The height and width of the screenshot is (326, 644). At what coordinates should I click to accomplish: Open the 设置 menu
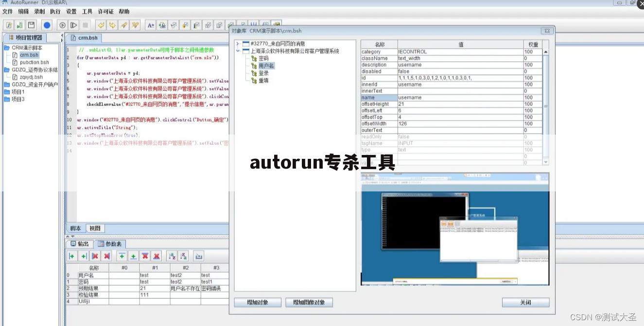coord(71,12)
